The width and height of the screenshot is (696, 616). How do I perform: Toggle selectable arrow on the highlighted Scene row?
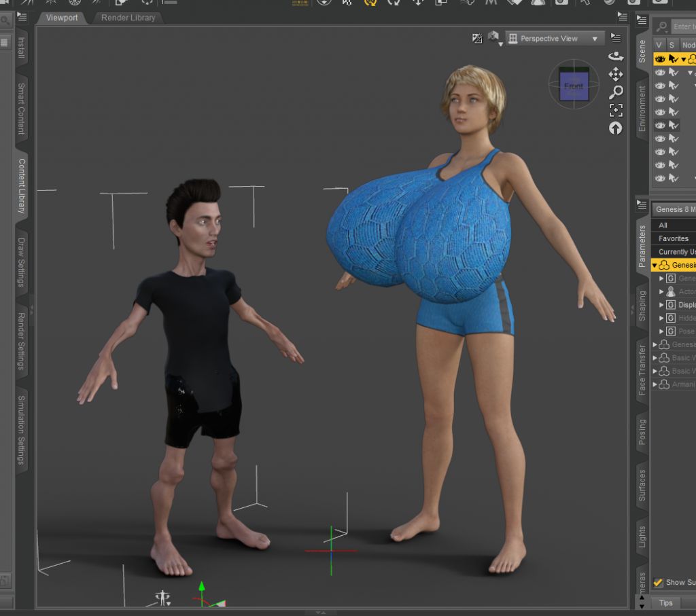674,59
